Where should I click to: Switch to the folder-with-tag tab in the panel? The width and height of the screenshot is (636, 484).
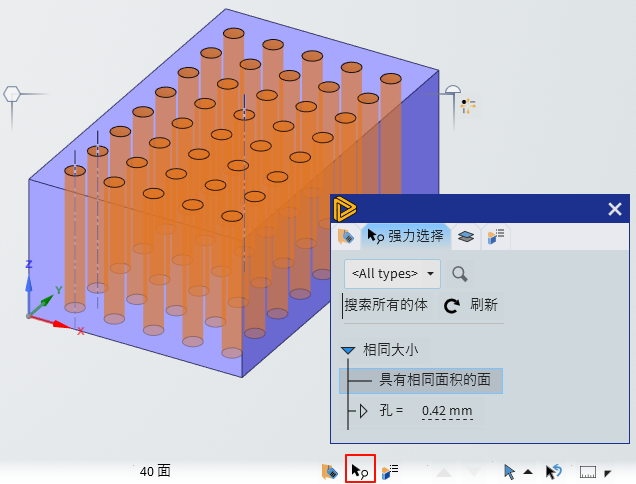(x=346, y=237)
